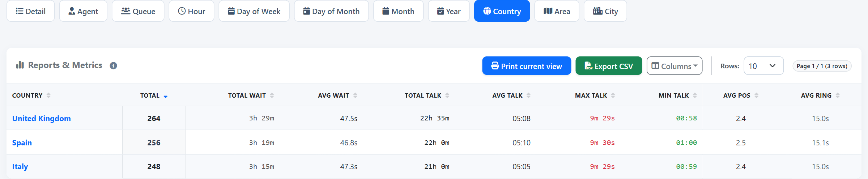Click total talk value 21h 0m
This screenshot has width=868, height=179.
[437, 167]
